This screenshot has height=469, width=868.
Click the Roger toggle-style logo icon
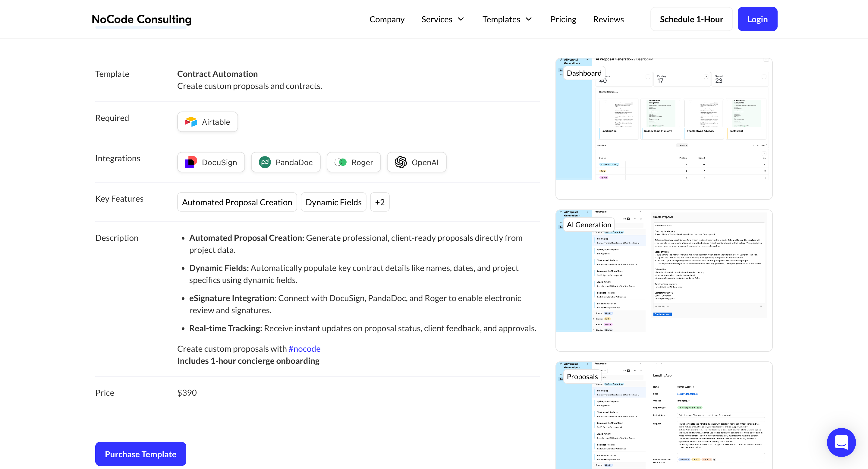pyautogui.click(x=340, y=162)
